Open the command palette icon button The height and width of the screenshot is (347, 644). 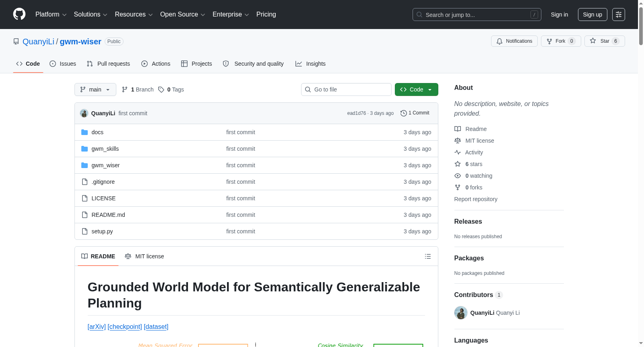619,15
